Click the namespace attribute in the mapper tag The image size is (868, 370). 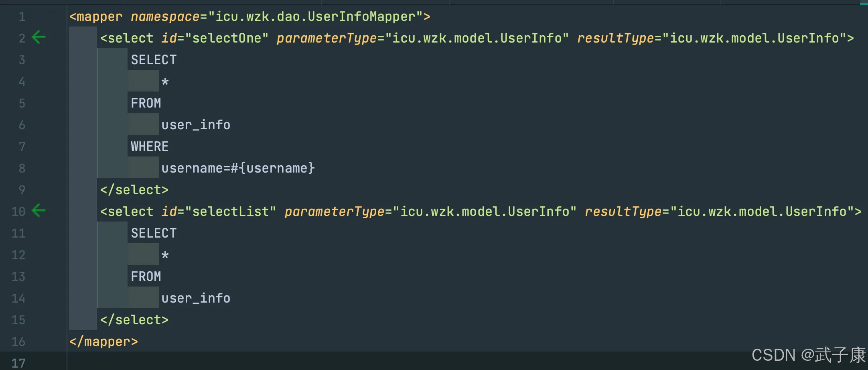tap(165, 17)
